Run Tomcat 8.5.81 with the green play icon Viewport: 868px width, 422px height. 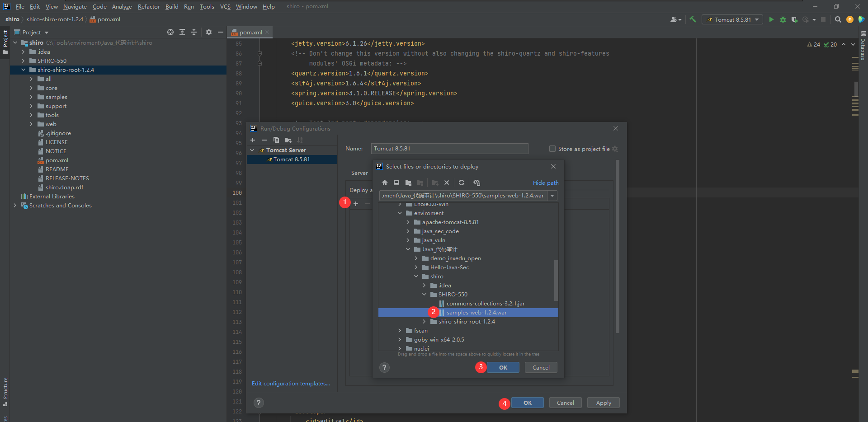pos(771,19)
